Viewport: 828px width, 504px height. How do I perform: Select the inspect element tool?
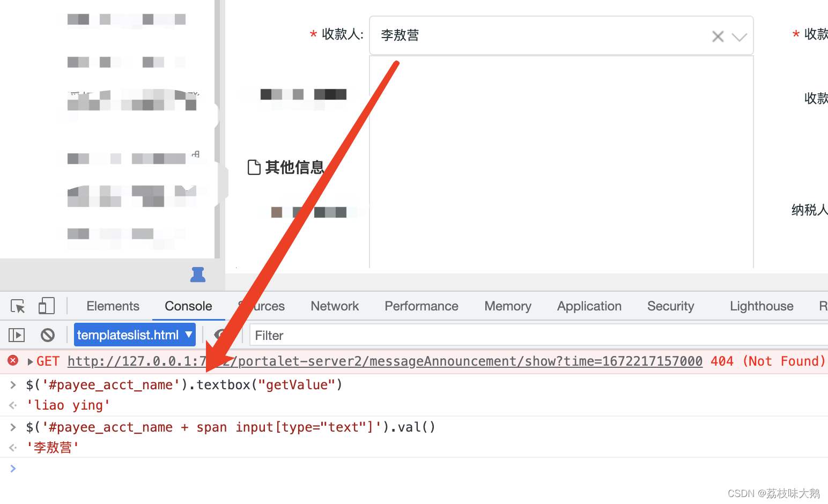click(18, 306)
